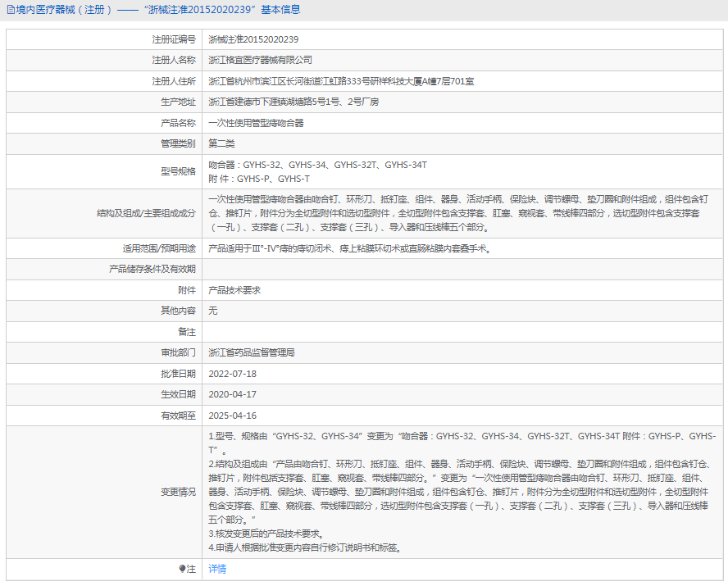Select the intended use text 产品适用于Ⅲ°-Ⅳ°痔
Screen dimensions: 728x586
click(351, 248)
